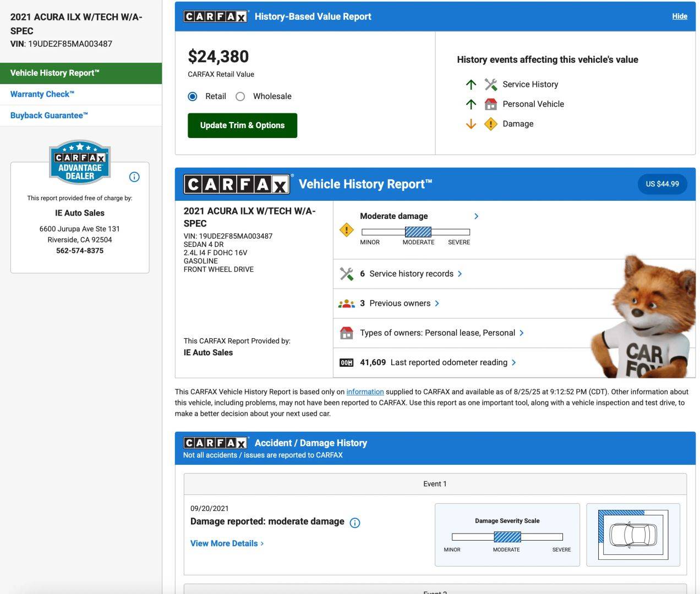This screenshot has height=594, width=700.
Task: Click the Service History wrench icon
Action: (491, 84)
